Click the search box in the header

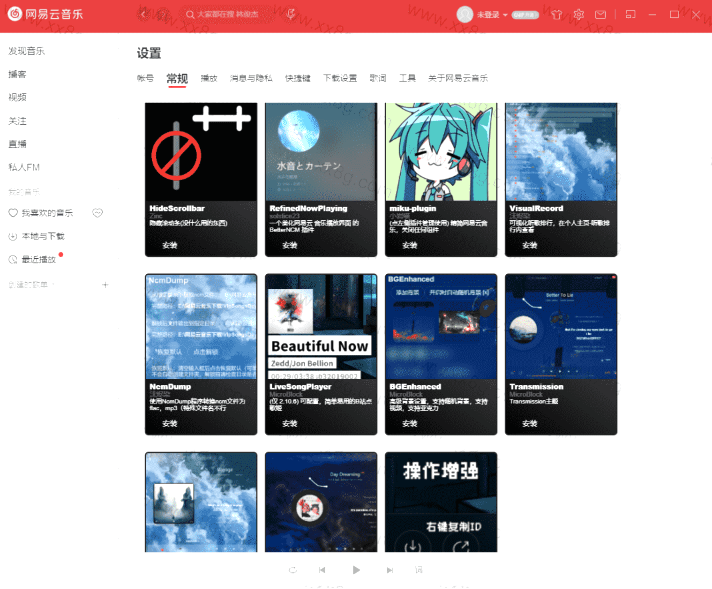(228, 15)
